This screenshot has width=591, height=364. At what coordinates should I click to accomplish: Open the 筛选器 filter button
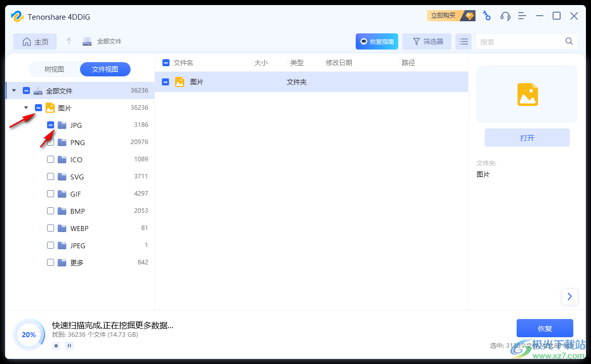tap(427, 41)
